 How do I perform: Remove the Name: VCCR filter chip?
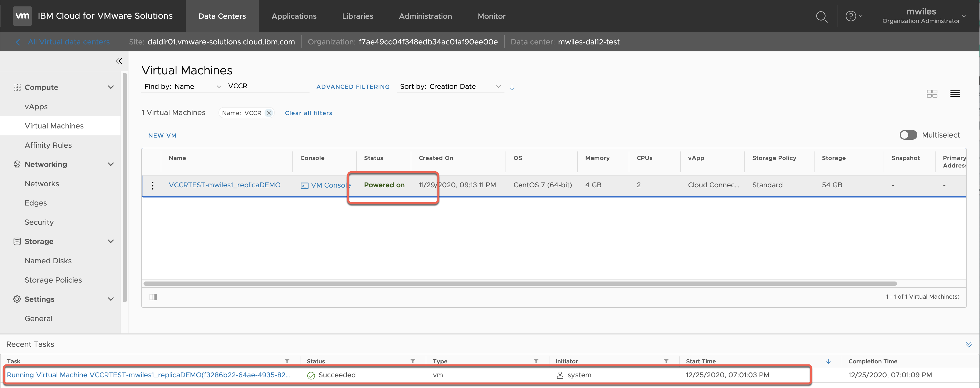(x=269, y=113)
